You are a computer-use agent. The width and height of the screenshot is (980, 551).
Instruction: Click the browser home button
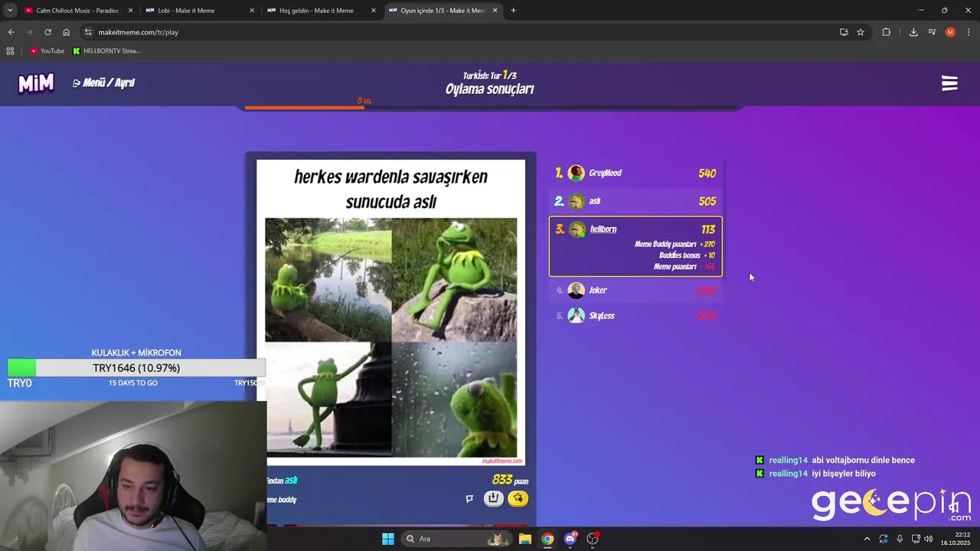67,32
